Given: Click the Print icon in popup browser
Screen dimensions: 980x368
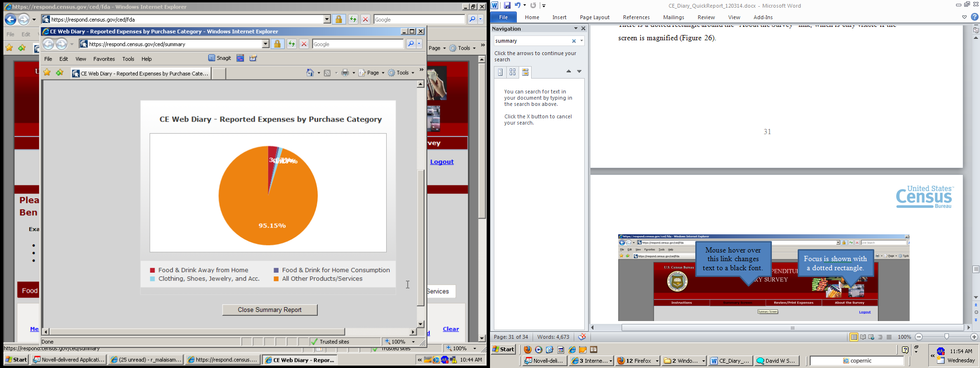Looking at the screenshot, I should click(x=345, y=73).
